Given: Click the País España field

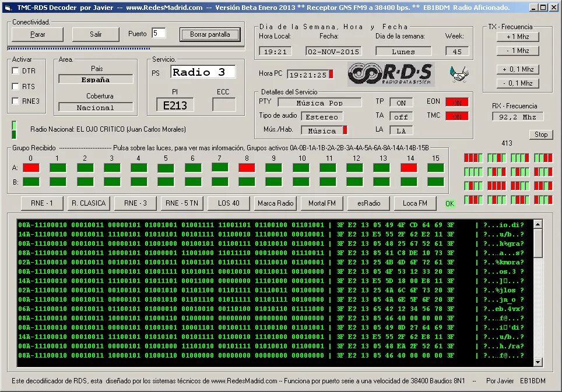Looking at the screenshot, I should [x=96, y=79].
